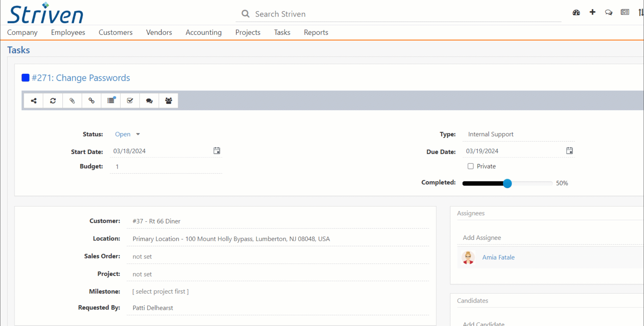The image size is (644, 326).
Task: Click the Completed slider track right of the handle
Action: point(532,183)
